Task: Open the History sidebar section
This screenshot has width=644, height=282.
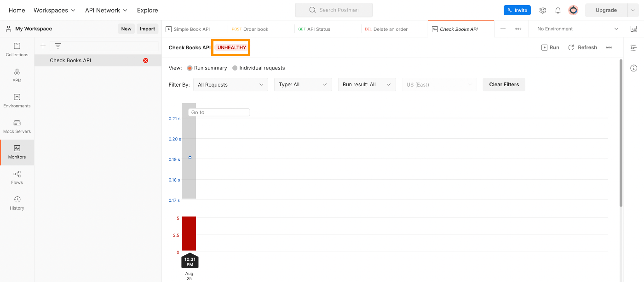Action: point(17,203)
